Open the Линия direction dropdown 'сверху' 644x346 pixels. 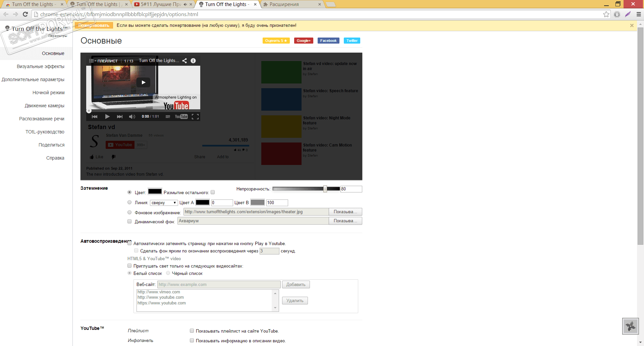[x=164, y=203]
